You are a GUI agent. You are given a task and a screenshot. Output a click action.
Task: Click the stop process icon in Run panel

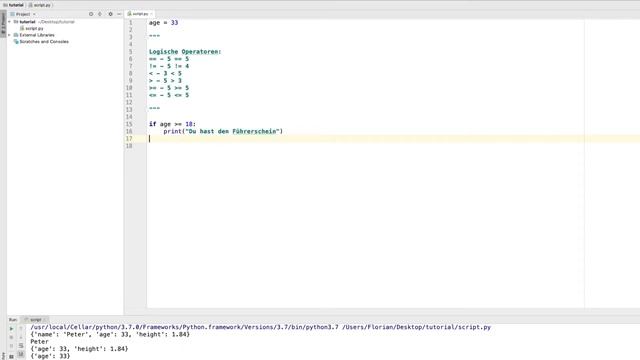point(11,338)
